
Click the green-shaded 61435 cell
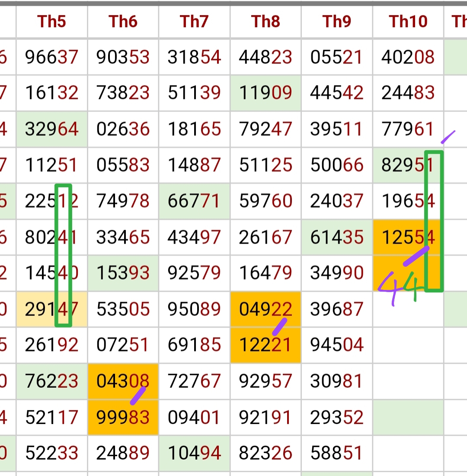337,237
